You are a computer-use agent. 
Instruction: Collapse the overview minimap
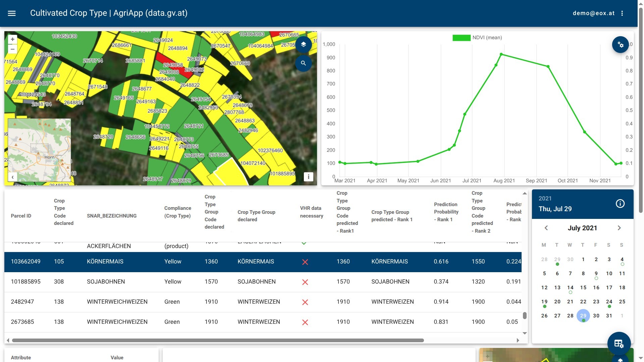click(x=12, y=177)
